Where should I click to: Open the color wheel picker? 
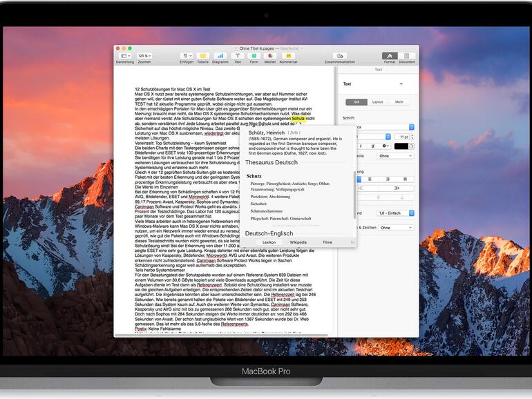point(411,146)
